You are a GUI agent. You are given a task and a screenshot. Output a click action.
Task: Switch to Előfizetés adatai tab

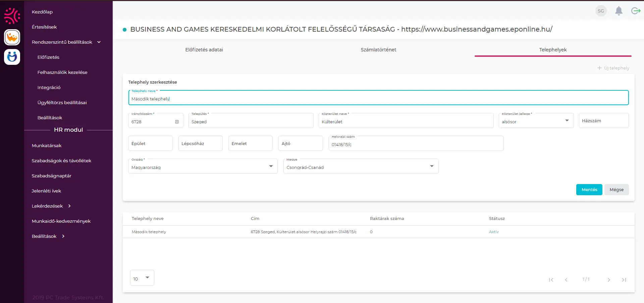204,50
